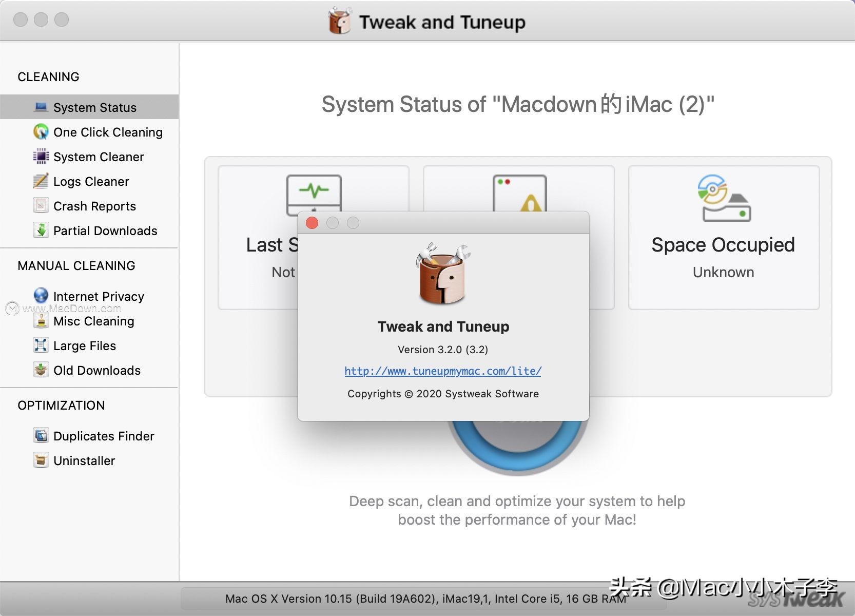Click the One Click Cleaning icon

[40, 132]
